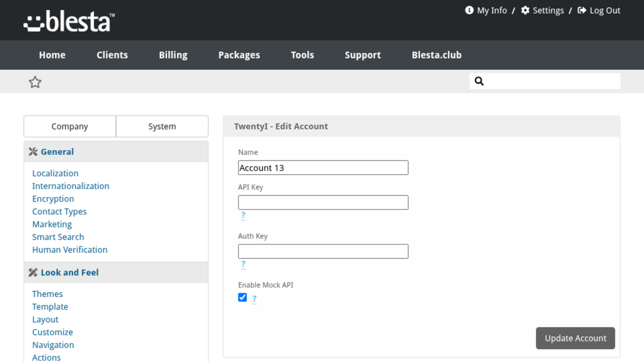Open Layout settings
644x362 pixels.
click(45, 319)
